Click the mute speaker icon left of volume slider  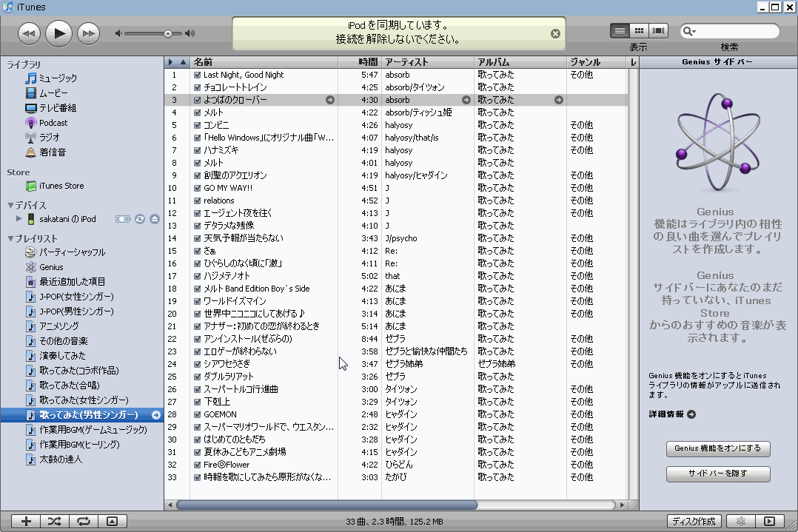point(118,33)
